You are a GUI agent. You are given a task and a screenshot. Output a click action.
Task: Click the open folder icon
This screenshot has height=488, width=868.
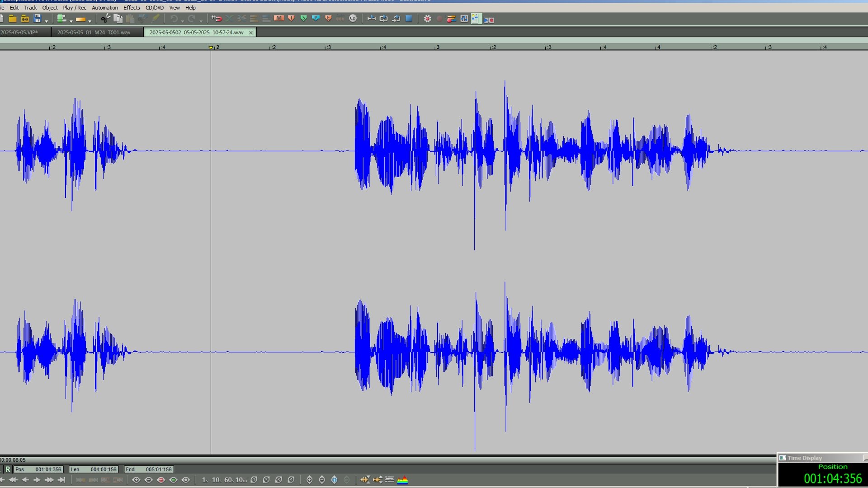13,19
